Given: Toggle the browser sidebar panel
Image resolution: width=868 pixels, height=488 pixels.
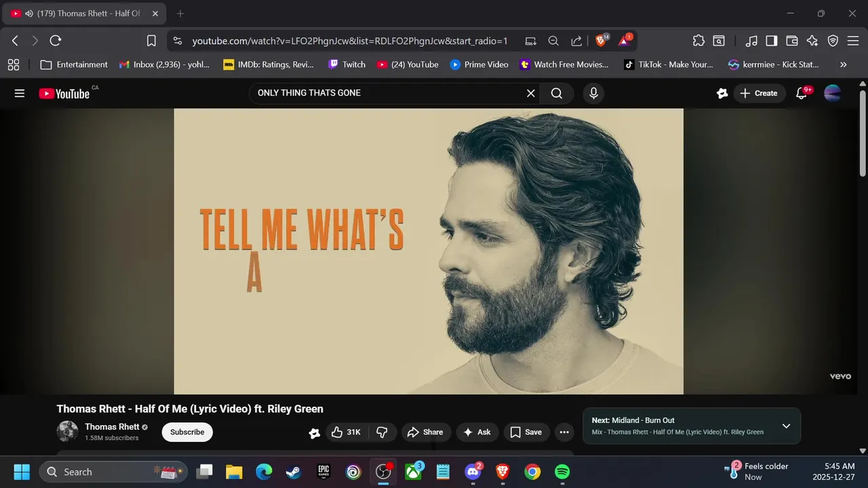Looking at the screenshot, I should click(772, 41).
